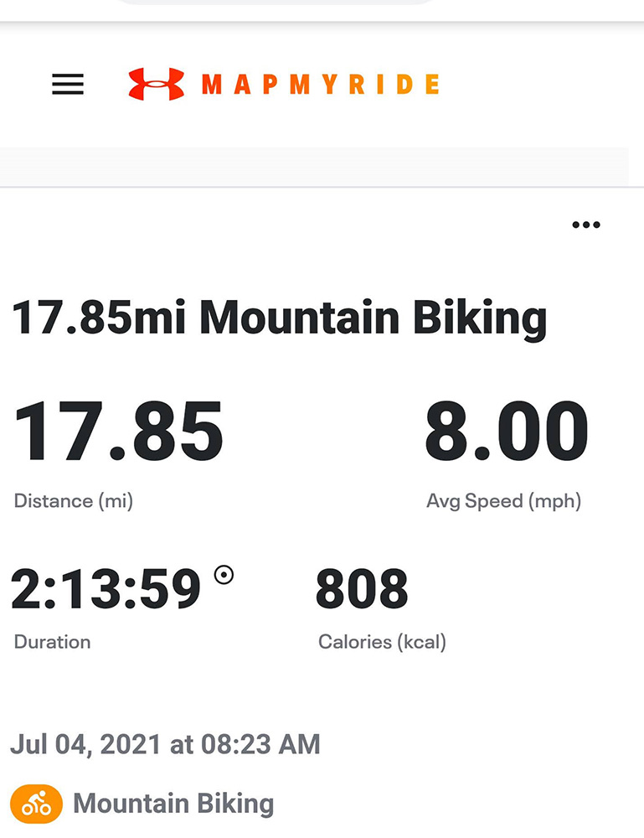
Task: Select the 17.85mi Mountain Biking workout title
Action: [279, 318]
